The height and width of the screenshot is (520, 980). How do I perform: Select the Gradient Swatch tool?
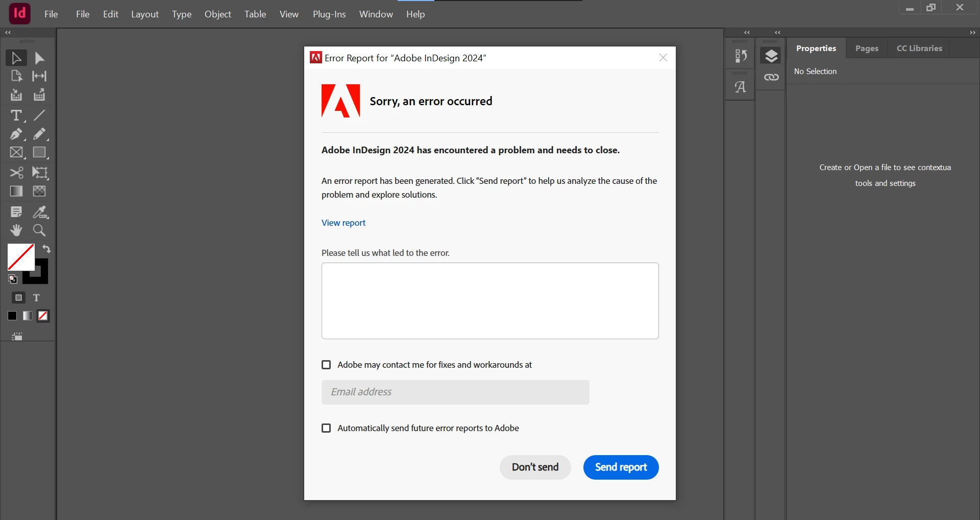click(16, 191)
